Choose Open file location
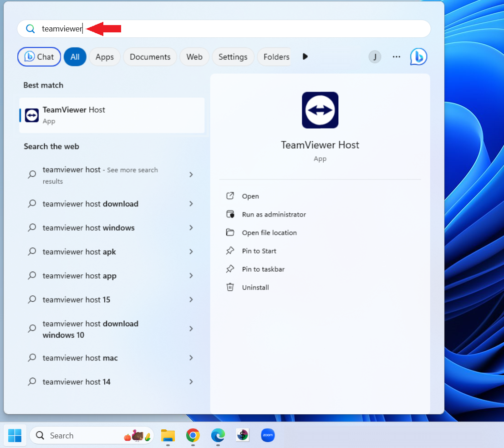 pos(270,233)
